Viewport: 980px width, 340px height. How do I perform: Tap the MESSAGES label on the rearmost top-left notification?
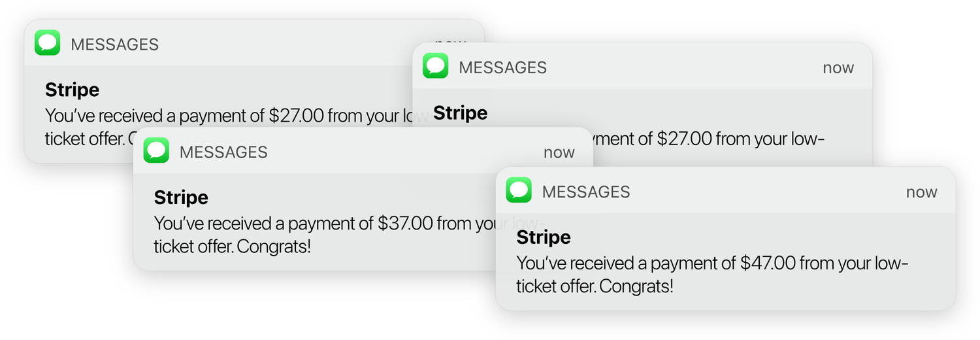pyautogui.click(x=114, y=44)
